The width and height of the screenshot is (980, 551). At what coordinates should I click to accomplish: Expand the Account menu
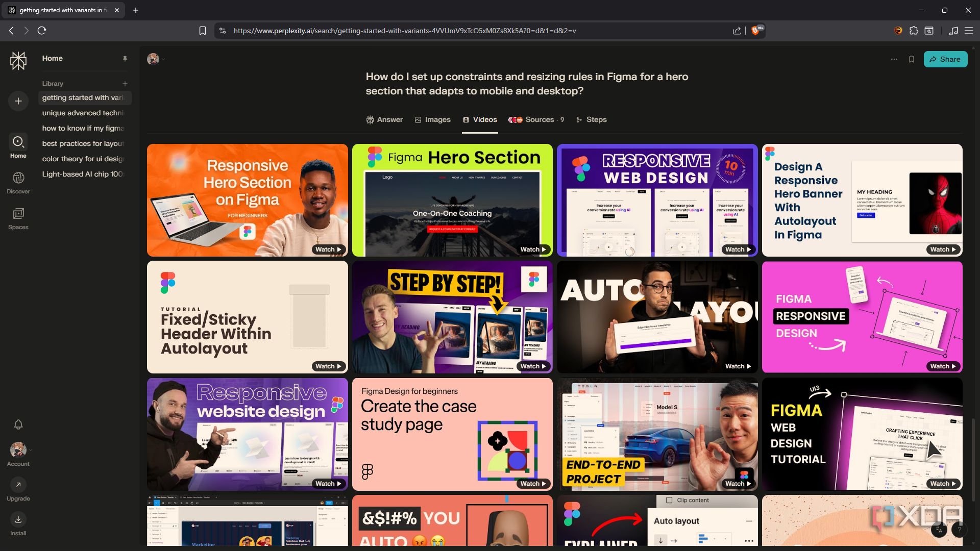(18, 454)
